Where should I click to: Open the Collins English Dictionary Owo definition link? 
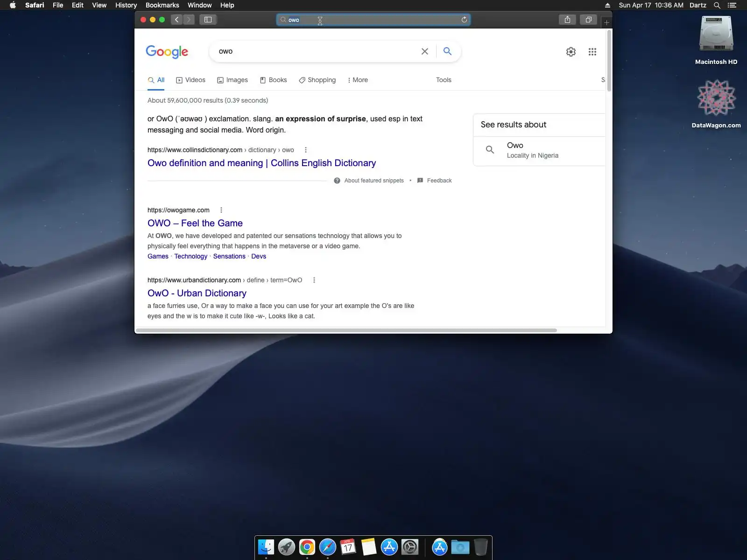261,163
